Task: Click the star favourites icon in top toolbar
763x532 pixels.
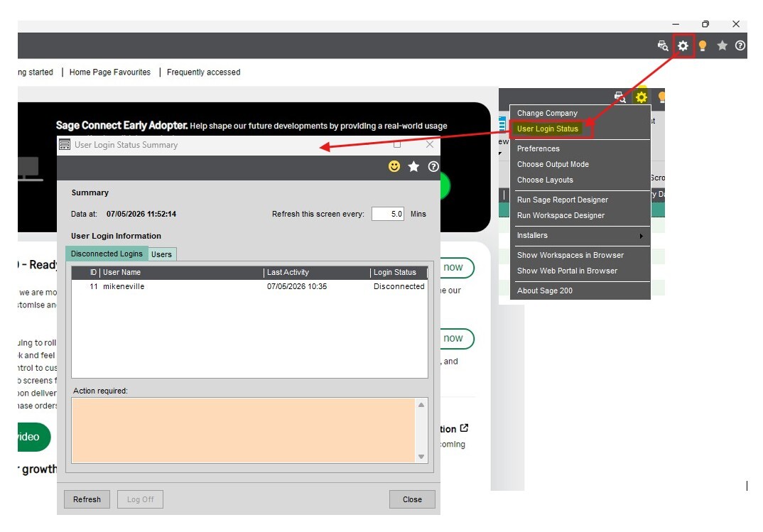Action: point(722,45)
